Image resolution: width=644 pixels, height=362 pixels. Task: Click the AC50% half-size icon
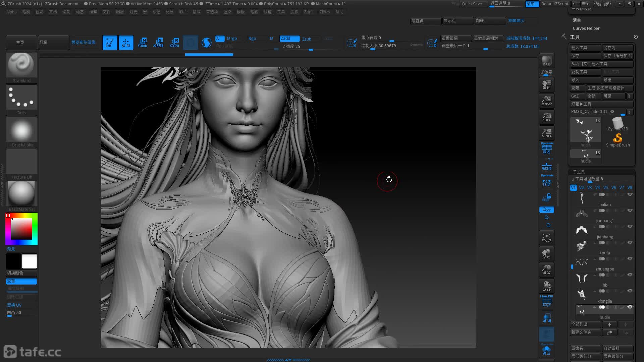546,133
